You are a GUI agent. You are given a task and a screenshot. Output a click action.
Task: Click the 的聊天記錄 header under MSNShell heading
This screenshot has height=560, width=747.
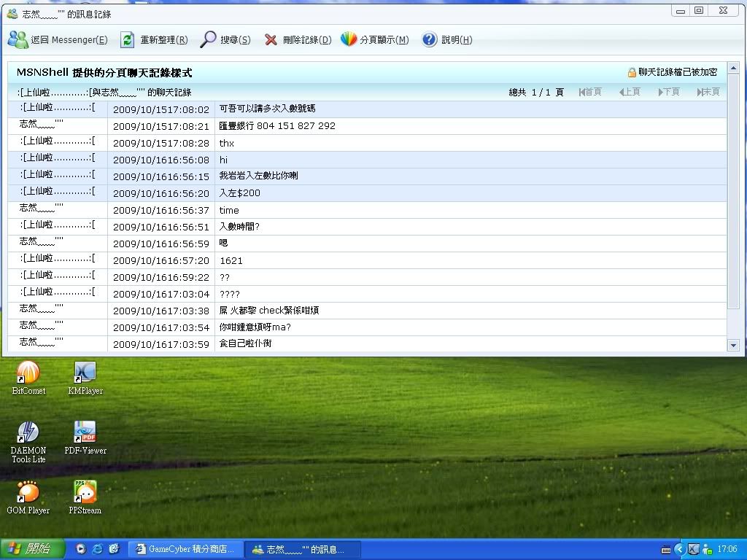coord(104,92)
